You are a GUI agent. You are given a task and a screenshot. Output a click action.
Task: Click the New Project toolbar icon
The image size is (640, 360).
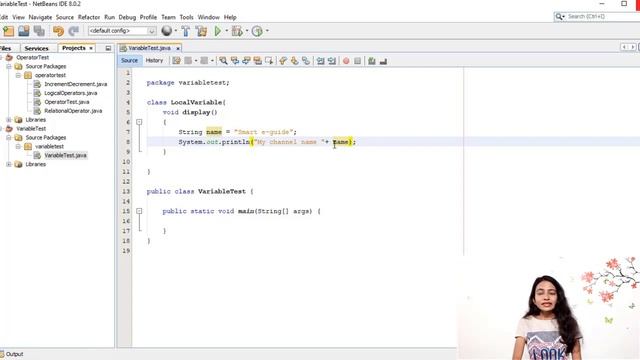(9, 31)
